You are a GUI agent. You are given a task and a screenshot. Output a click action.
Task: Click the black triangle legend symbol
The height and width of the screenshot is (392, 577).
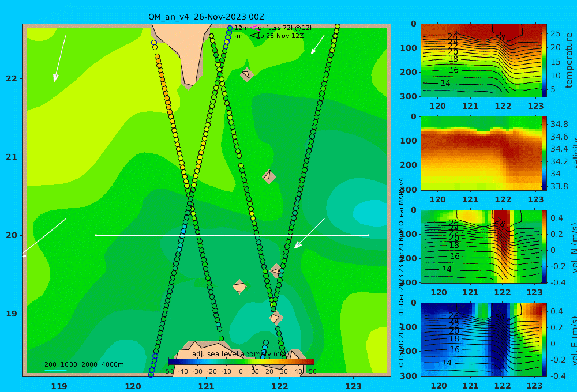(x=254, y=35)
